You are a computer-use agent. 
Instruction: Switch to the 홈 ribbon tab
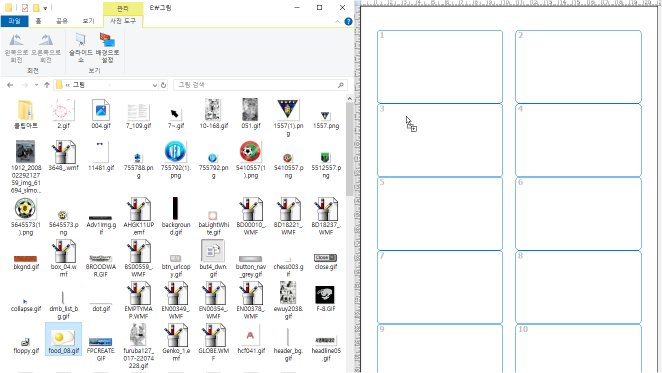pyautogui.click(x=38, y=21)
